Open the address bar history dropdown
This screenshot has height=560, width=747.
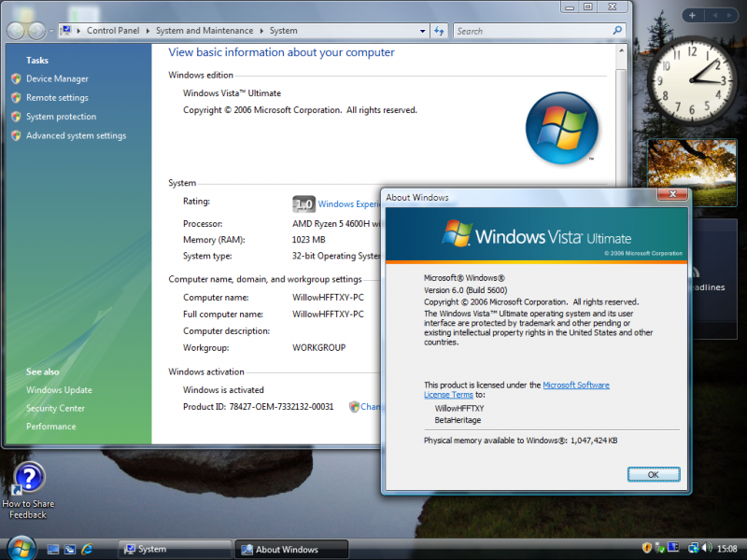click(423, 31)
